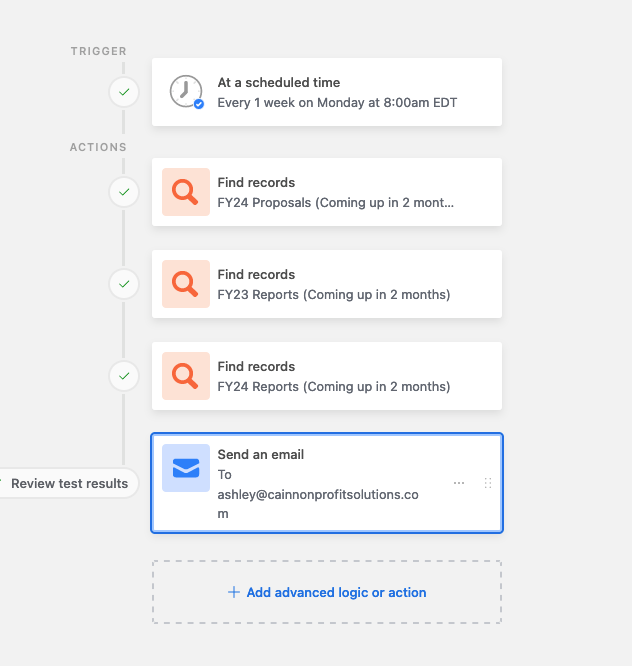Click Review test results
632x666 pixels.
click(x=69, y=483)
